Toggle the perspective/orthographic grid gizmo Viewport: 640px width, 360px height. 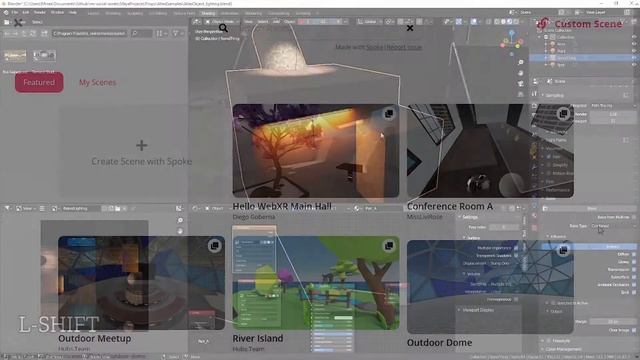(x=521, y=94)
